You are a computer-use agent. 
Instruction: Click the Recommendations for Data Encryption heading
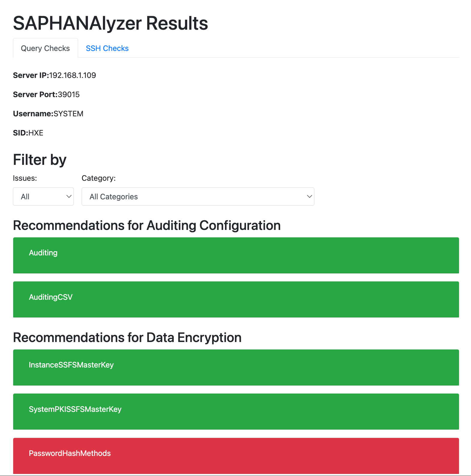click(127, 337)
